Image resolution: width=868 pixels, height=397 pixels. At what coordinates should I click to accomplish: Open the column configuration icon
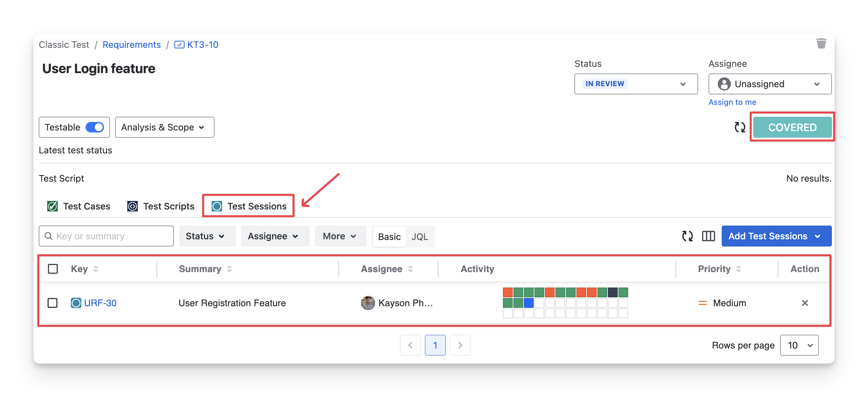click(x=708, y=236)
